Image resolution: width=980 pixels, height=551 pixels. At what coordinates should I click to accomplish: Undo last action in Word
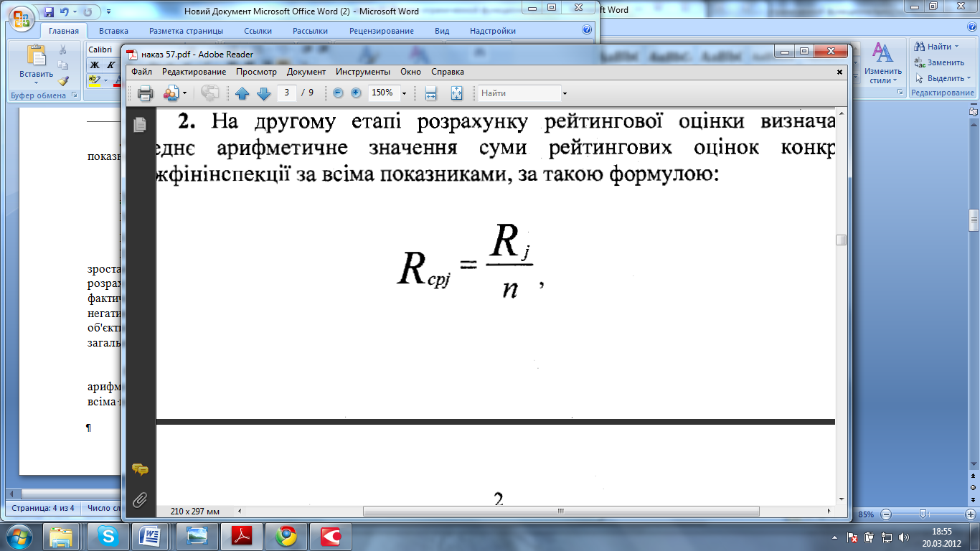pos(64,12)
